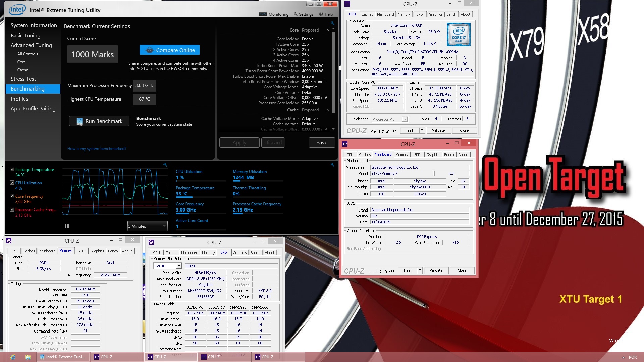Click the Intel Core i7 logo in CPU-Z
This screenshot has width=644, height=362.
click(x=459, y=34)
